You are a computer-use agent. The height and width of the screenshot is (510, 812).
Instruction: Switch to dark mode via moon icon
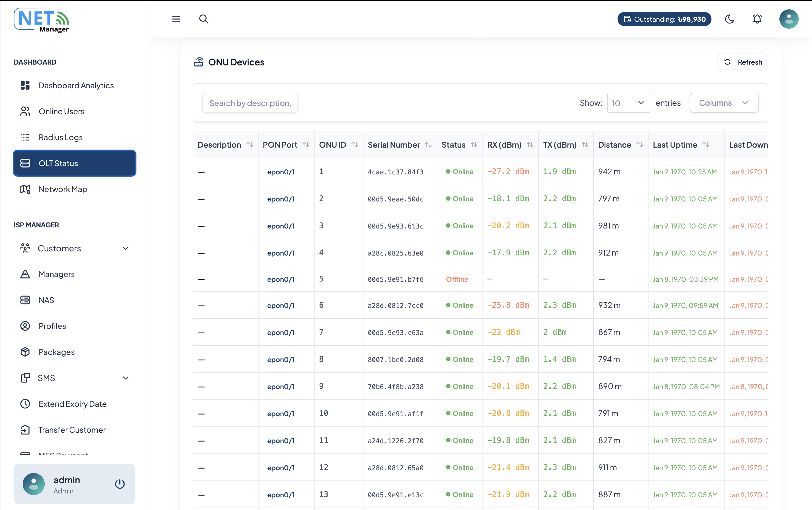click(x=729, y=19)
